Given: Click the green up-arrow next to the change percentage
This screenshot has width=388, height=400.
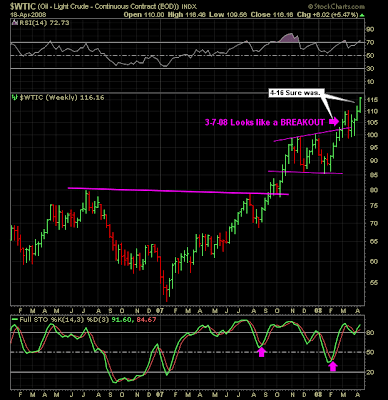Looking at the screenshot, I should 362,15.
